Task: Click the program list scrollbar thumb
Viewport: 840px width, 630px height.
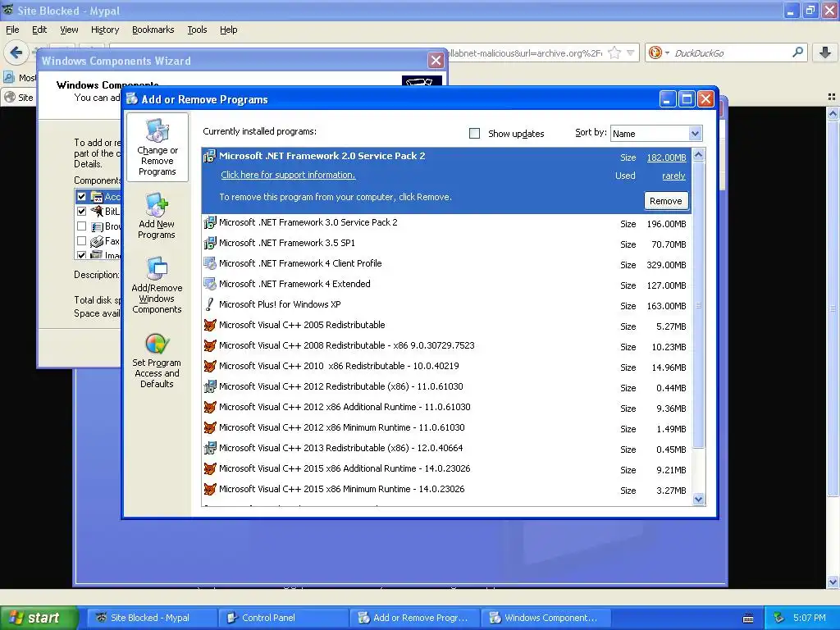Action: tap(698, 304)
